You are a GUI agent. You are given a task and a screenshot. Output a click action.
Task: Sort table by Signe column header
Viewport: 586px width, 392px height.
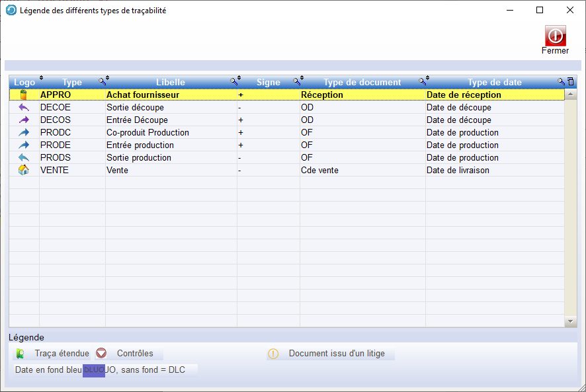pos(268,82)
